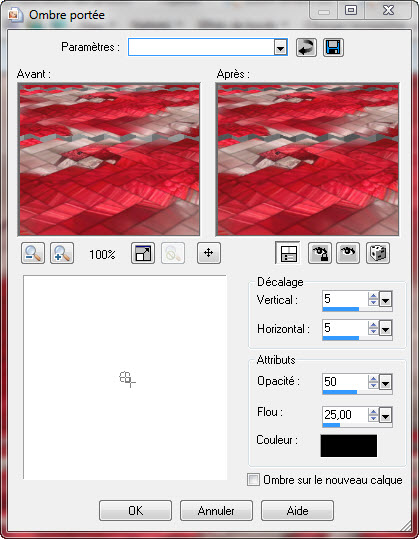Open the Paramètres preset dropdown
The width and height of the screenshot is (419, 539).
click(x=280, y=47)
